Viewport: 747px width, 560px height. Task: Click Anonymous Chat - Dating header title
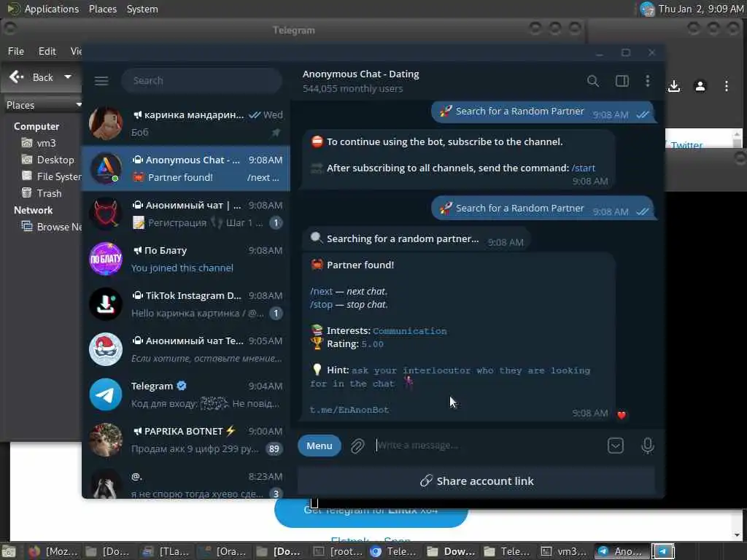click(x=360, y=74)
